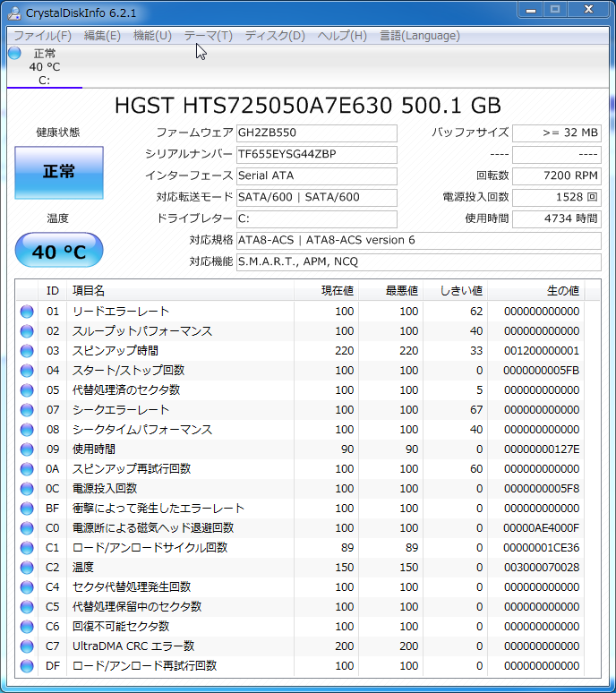Image resolution: width=616 pixels, height=693 pixels.
Task: Select raw value 0000000005FB
Action: coord(542,371)
